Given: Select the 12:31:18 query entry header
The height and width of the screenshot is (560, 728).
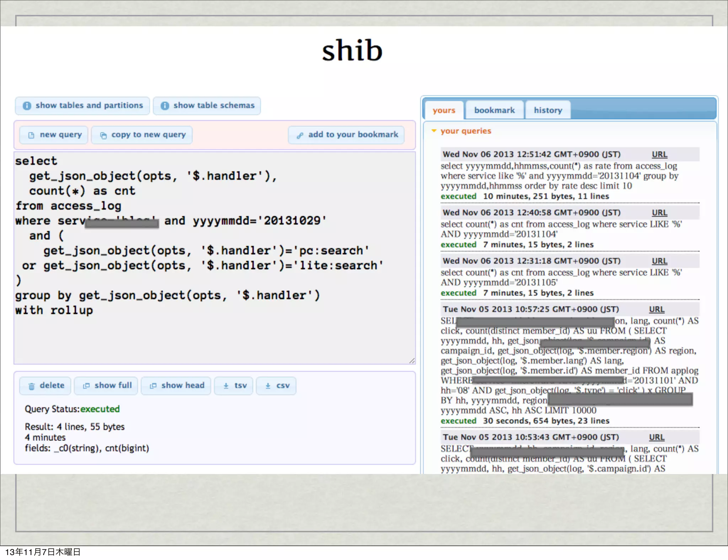Looking at the screenshot, I should (x=531, y=261).
